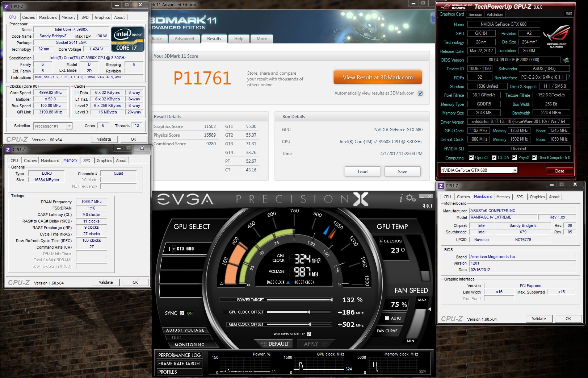Click OK in the Mainboard CPU-Z window
This screenshot has width=588, height=378.
pos(568,319)
